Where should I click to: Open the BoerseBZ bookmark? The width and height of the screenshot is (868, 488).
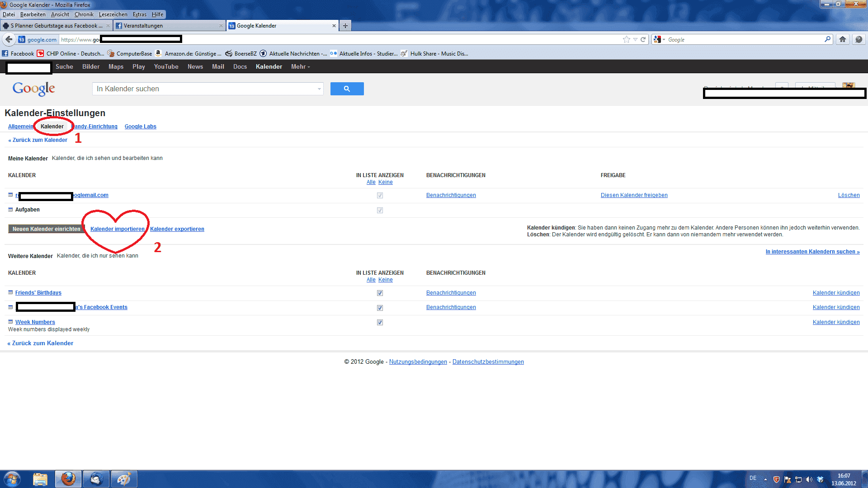click(241, 53)
